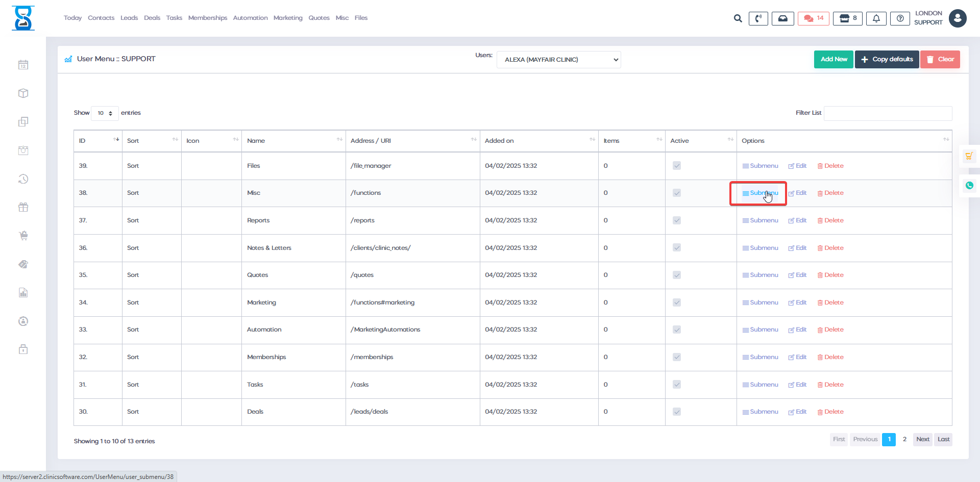
Task: Open the inbox tray icon
Action: tap(782, 18)
